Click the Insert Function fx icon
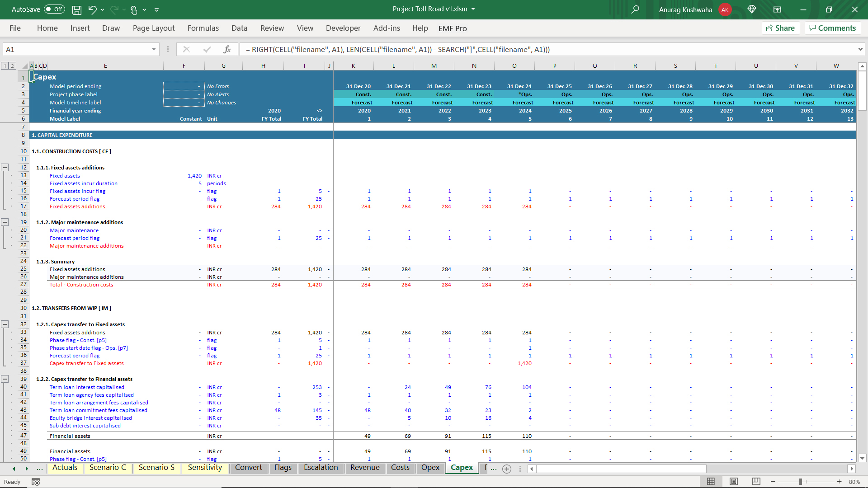The height and width of the screenshot is (488, 868). 227,49
